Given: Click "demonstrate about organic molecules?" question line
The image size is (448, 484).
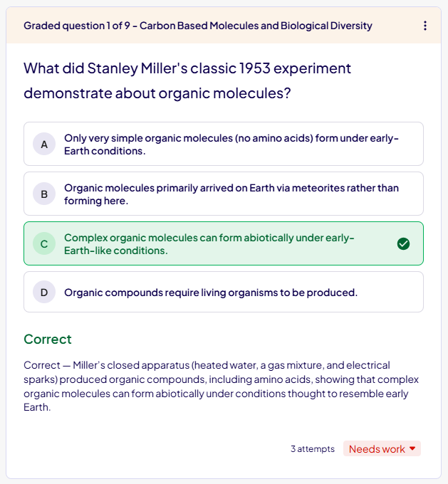Looking at the screenshot, I should coord(157,93).
